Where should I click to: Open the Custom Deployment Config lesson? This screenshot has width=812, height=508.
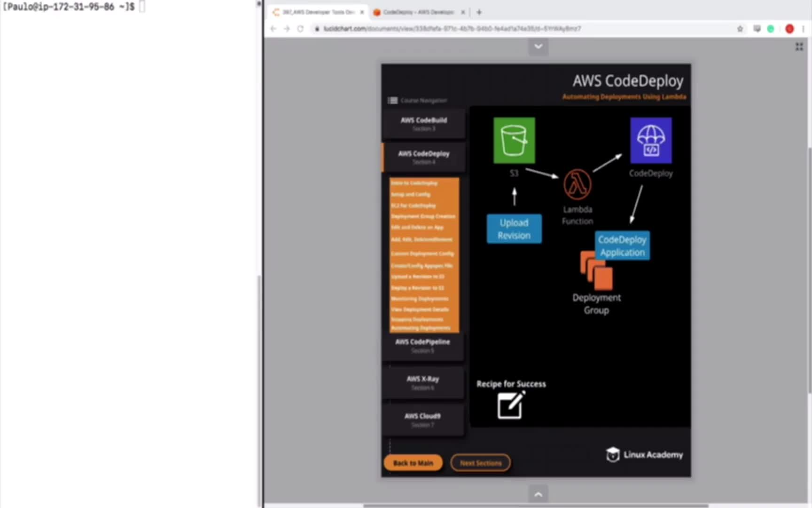[422, 254]
